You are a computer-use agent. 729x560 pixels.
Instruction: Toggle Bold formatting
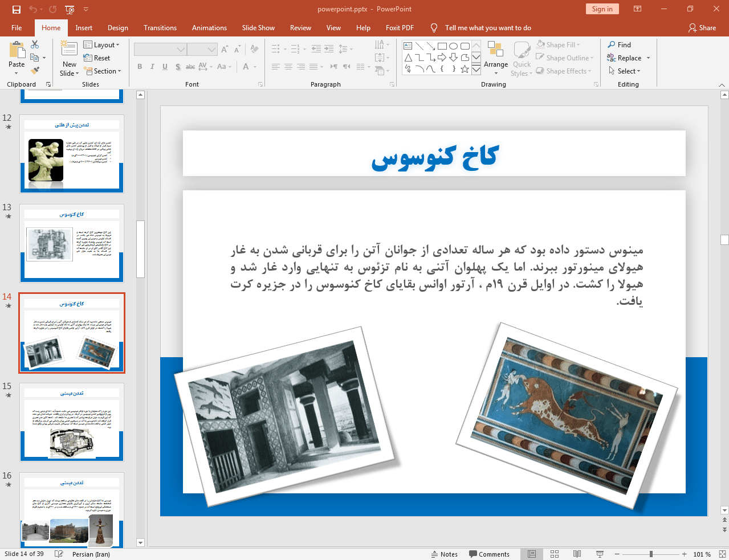(x=140, y=67)
